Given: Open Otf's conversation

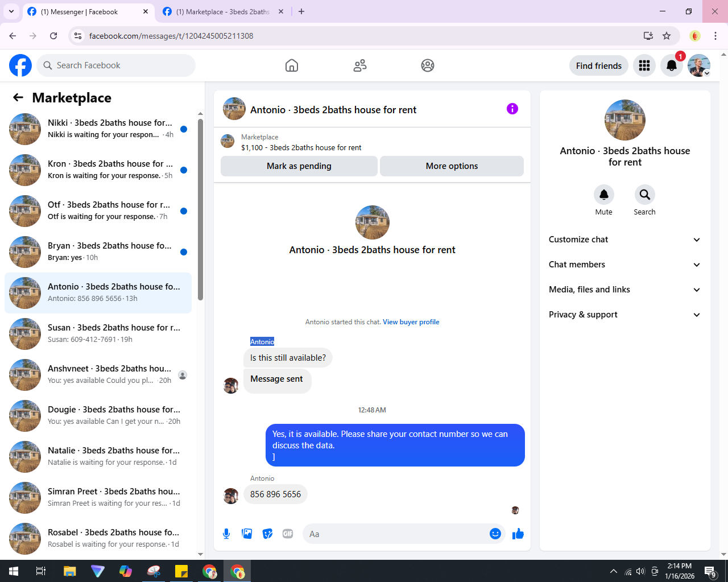Looking at the screenshot, I should 98,211.
